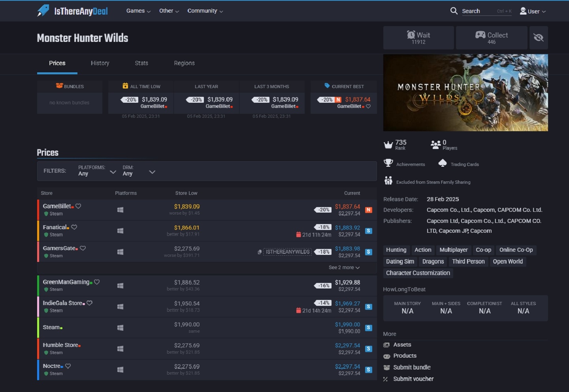Screen dimensions: 569x392
Task: Click the Open World tag
Action: (x=508, y=262)
